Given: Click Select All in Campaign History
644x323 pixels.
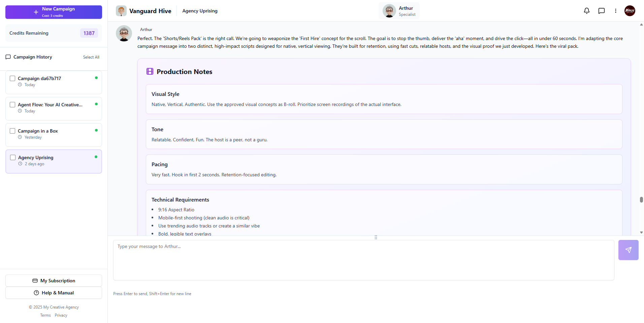Looking at the screenshot, I should click(91, 57).
